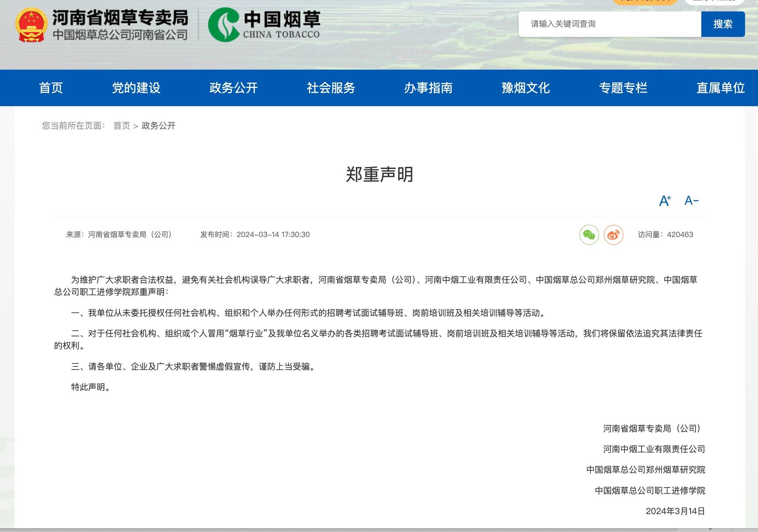Image resolution: width=758 pixels, height=532 pixels.
Task: Click the green China Tobacco logo
Action: (x=224, y=25)
